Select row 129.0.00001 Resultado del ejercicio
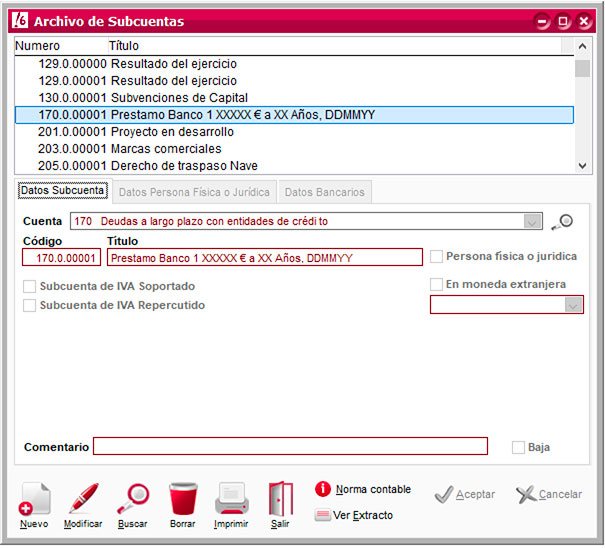This screenshot has height=548, width=605. point(294,81)
